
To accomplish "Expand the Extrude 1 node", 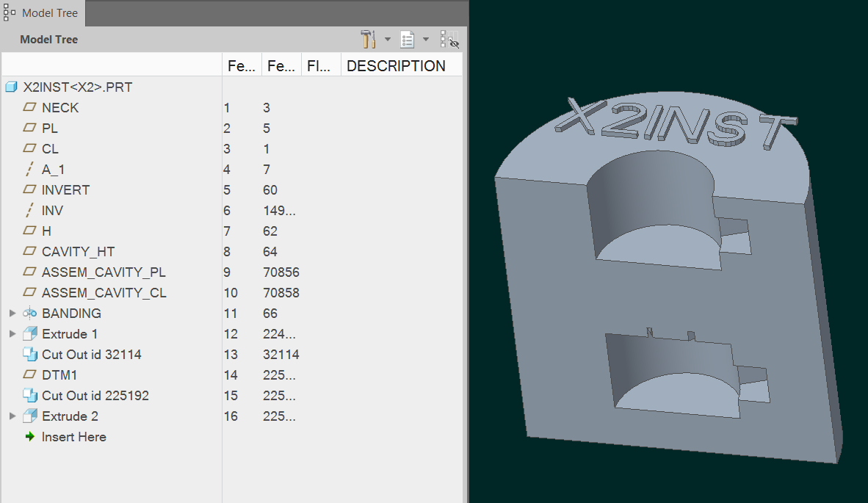I will click(12, 333).
